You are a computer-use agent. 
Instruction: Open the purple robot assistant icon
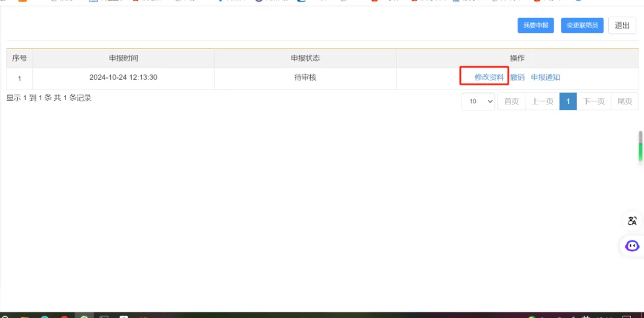(x=632, y=245)
